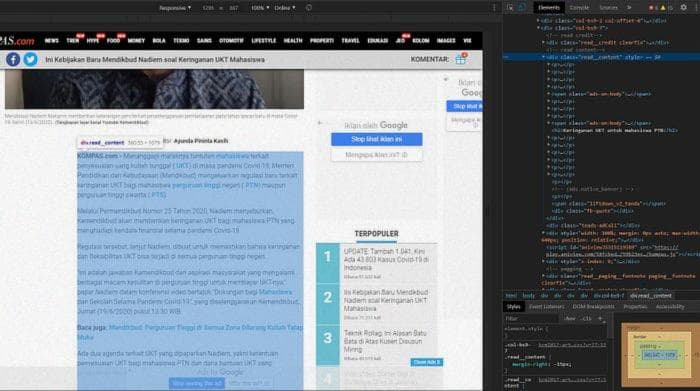Viewport: 700px width, 391px height.
Task: Switch to the Sources tab
Action: 608,8
